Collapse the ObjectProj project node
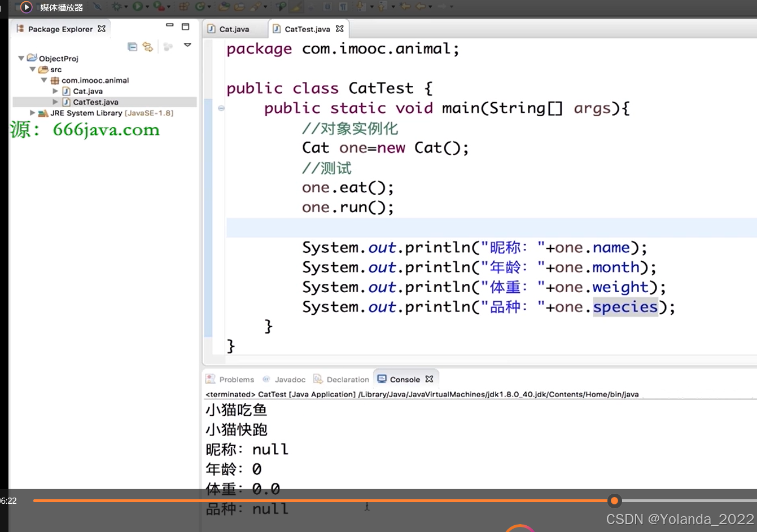Image resolution: width=757 pixels, height=532 pixels. tap(21, 58)
